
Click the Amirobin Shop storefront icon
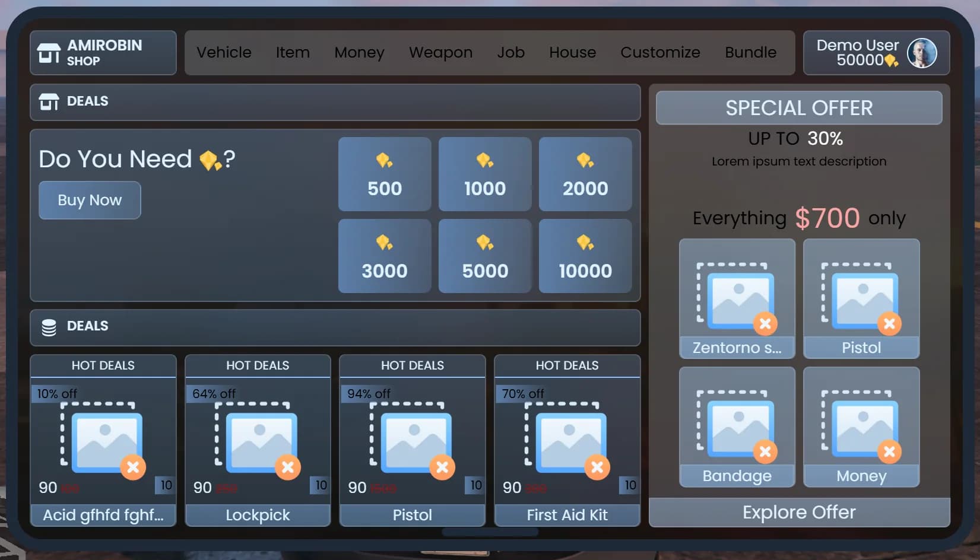click(48, 52)
